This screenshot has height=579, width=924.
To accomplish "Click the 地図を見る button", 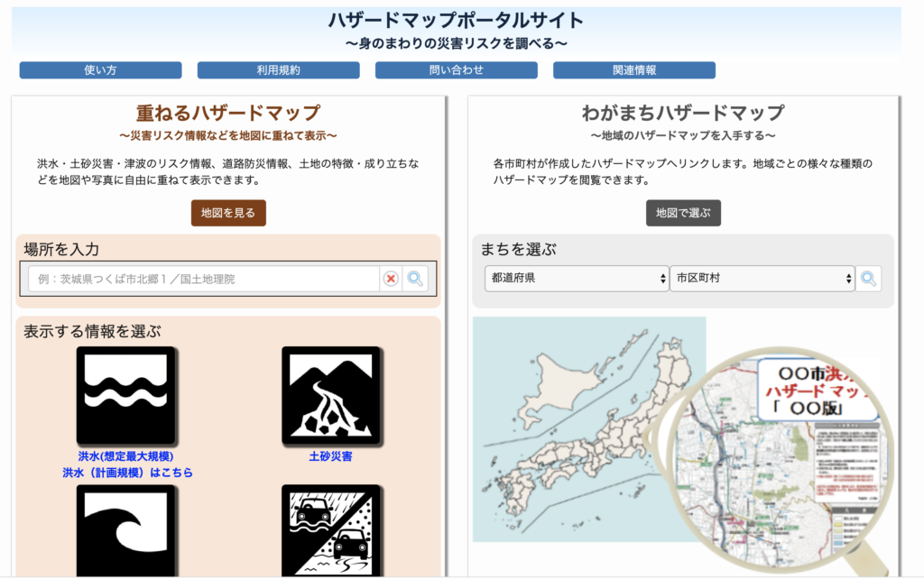I will pos(228,213).
